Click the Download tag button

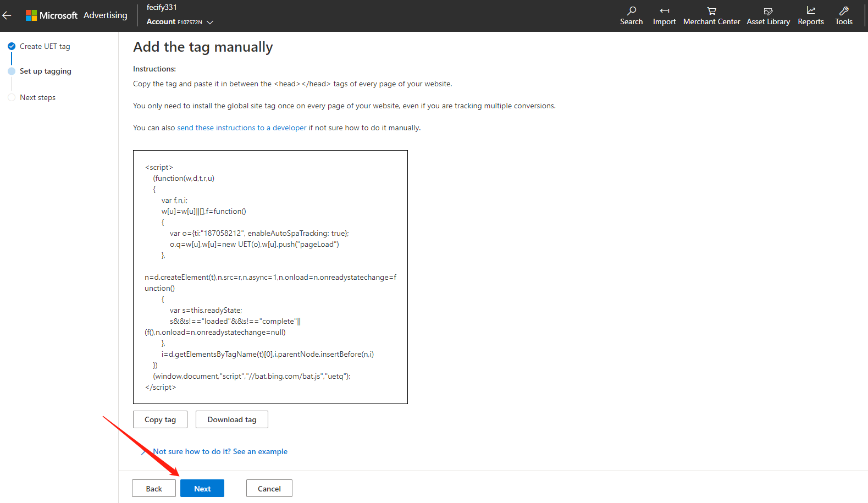[x=232, y=419]
